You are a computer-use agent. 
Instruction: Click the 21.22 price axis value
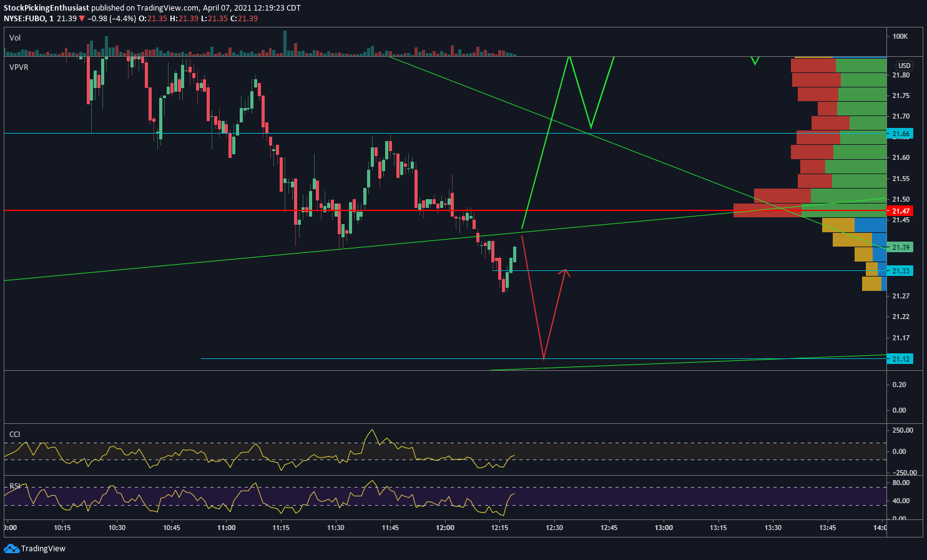click(x=901, y=317)
